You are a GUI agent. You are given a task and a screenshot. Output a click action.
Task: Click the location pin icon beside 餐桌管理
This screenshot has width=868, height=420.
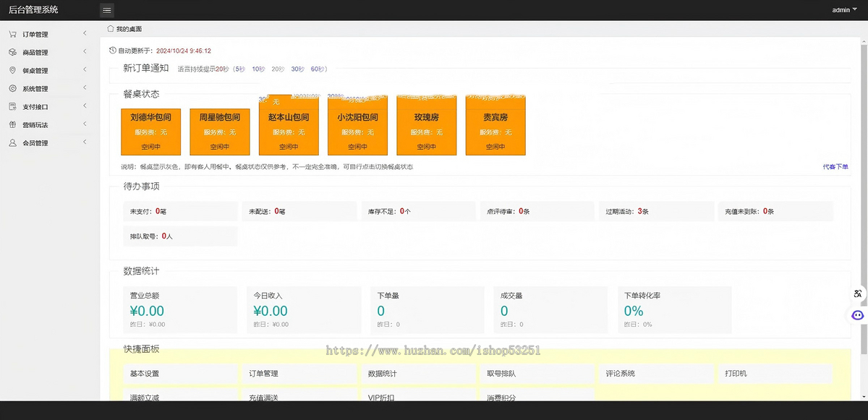coord(13,70)
